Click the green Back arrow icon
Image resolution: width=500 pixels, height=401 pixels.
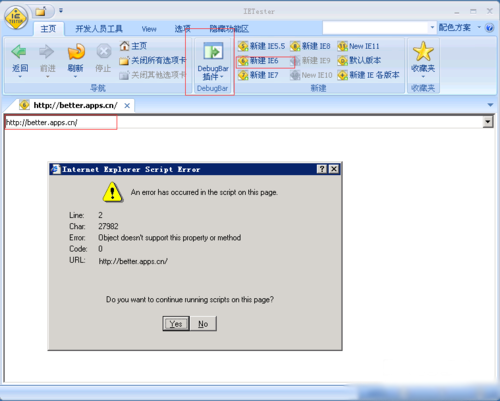(19, 51)
